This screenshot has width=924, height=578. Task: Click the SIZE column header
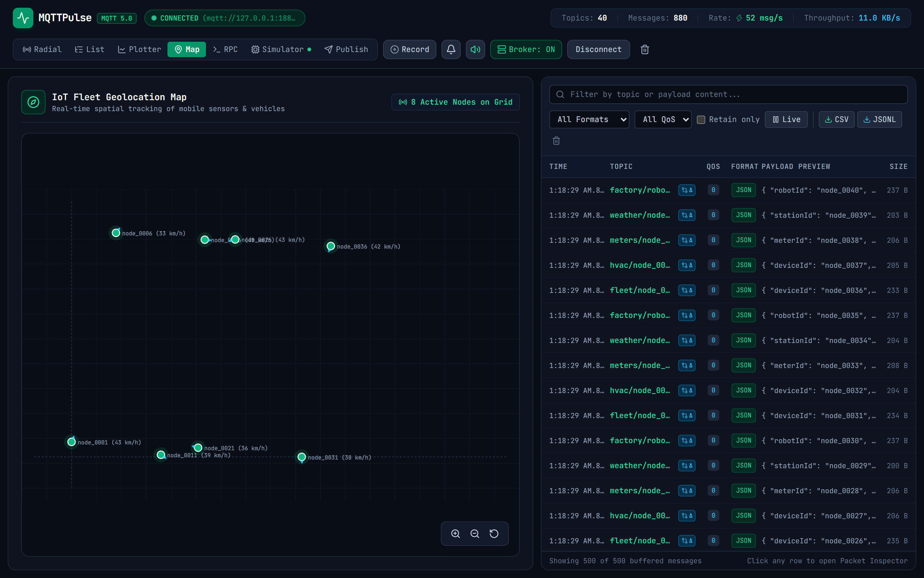click(898, 167)
